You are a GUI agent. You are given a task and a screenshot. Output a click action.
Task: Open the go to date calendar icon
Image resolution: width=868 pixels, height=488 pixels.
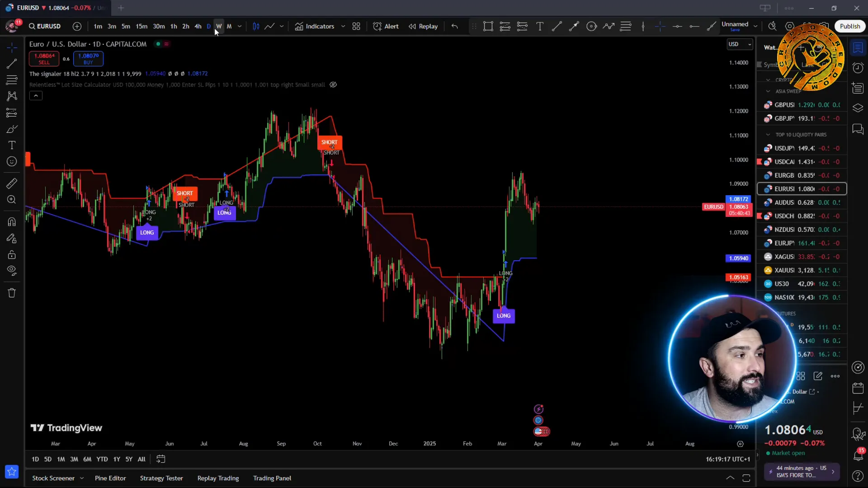[x=160, y=459]
